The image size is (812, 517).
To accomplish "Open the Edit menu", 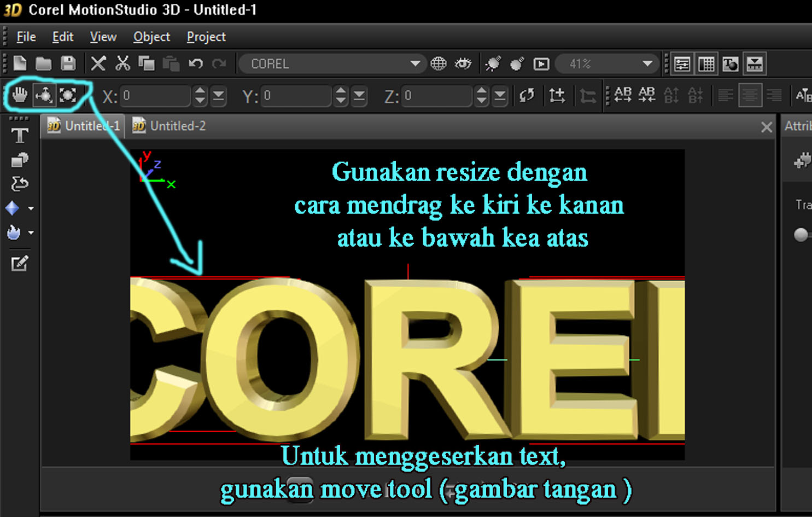I will [63, 37].
